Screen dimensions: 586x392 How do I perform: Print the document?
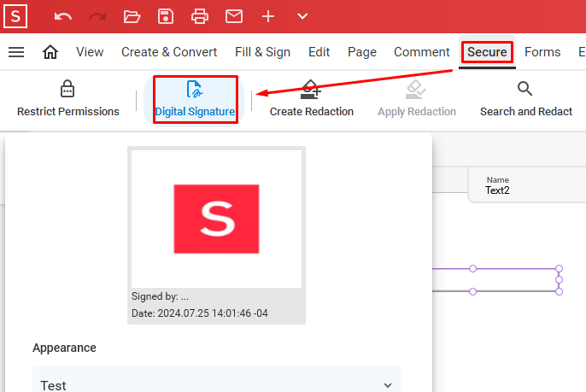click(200, 16)
